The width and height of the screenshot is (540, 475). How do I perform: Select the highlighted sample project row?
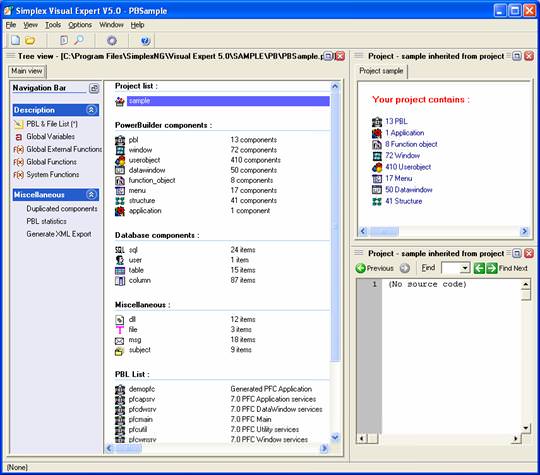coord(228,101)
